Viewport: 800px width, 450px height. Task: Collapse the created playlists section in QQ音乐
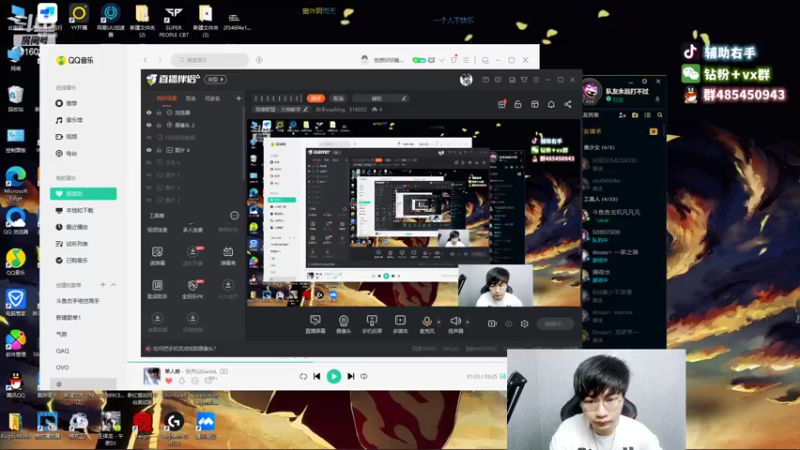114,285
